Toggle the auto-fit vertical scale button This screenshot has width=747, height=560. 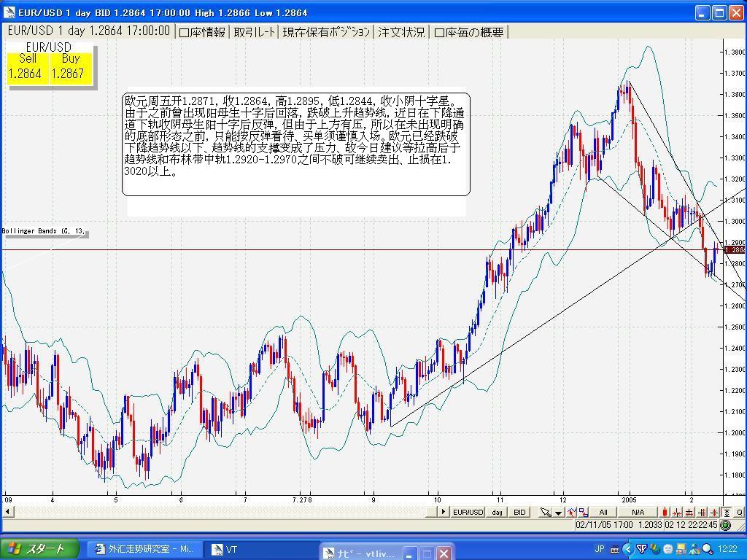727,512
